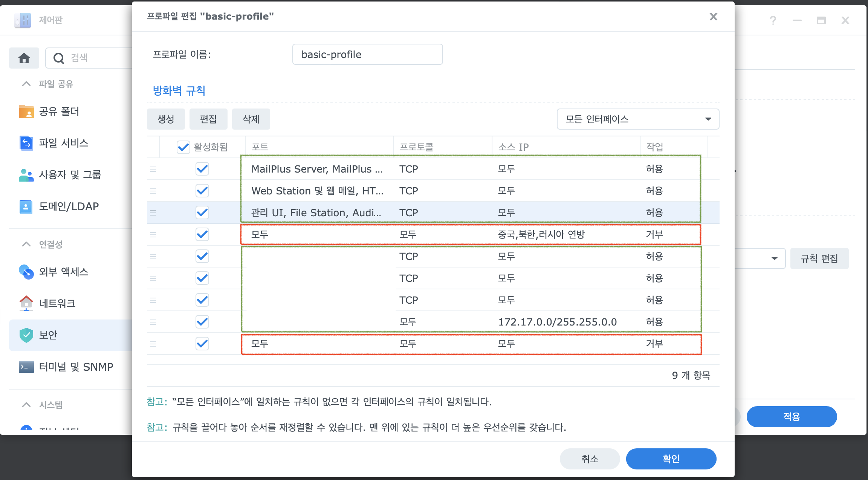Open 도메인/LDAP icon in sidebar
The height and width of the screenshot is (480, 868).
pyautogui.click(x=26, y=206)
